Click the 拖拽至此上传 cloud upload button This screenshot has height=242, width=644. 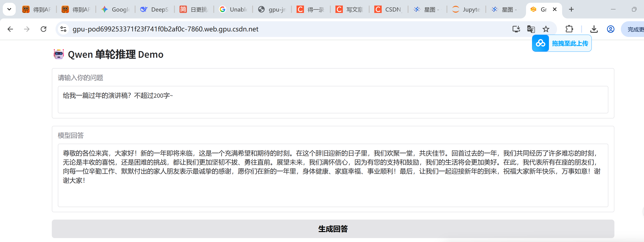click(562, 43)
